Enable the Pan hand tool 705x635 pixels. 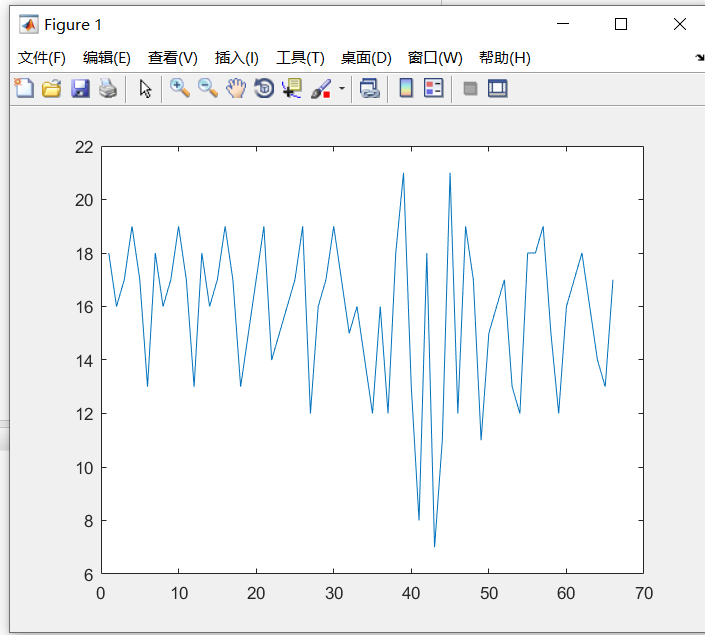[236, 88]
